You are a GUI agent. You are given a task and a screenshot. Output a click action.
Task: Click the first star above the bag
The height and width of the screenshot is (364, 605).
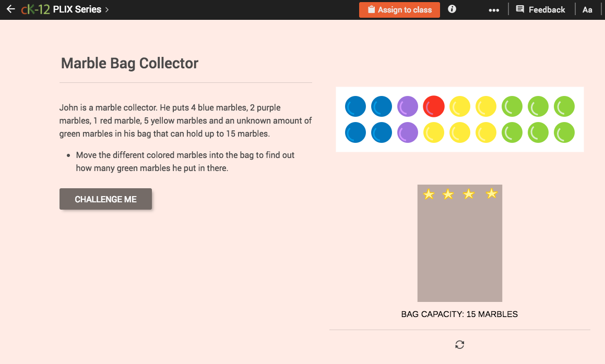point(429,193)
